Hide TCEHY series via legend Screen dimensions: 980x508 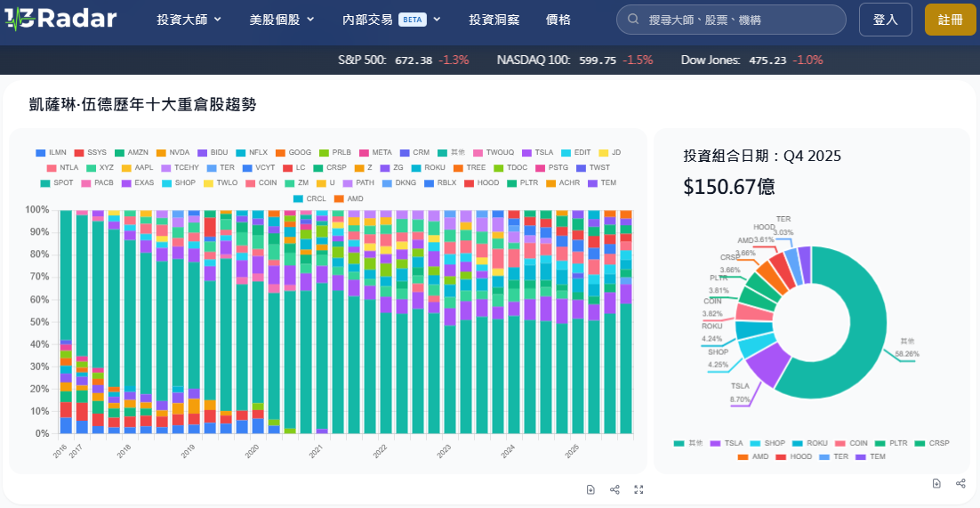tap(180, 167)
